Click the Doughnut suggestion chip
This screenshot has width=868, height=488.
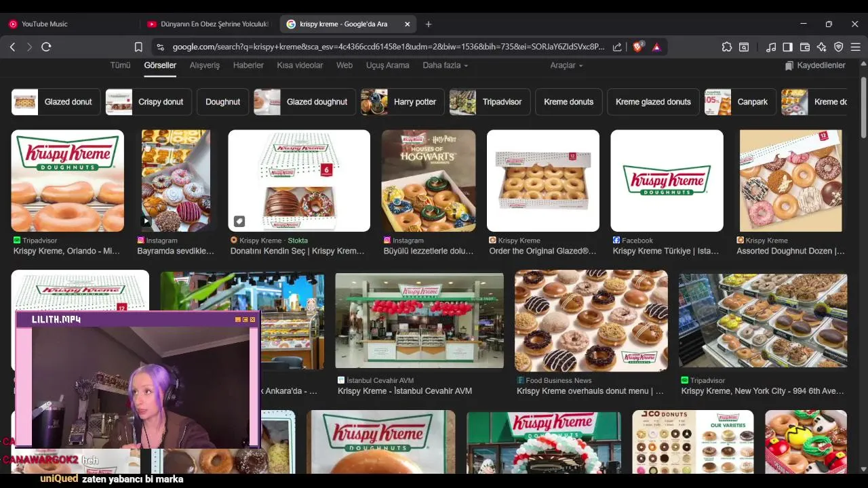point(222,102)
